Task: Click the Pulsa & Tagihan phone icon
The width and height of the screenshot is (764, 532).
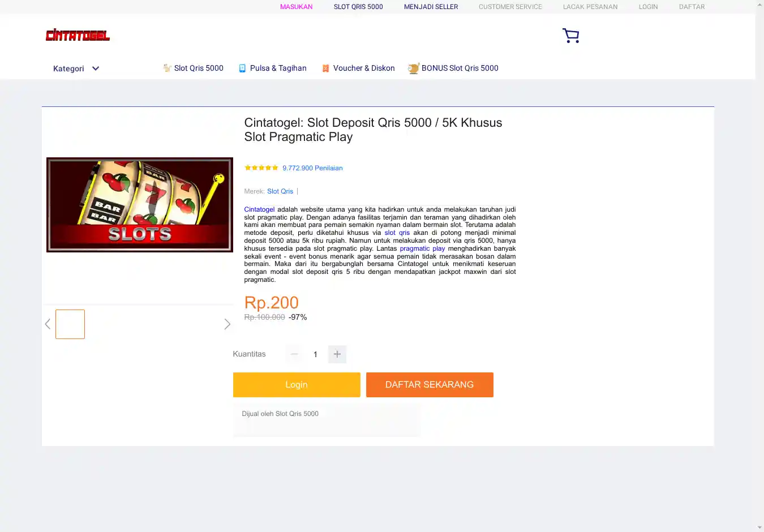Action: pyautogui.click(x=242, y=68)
